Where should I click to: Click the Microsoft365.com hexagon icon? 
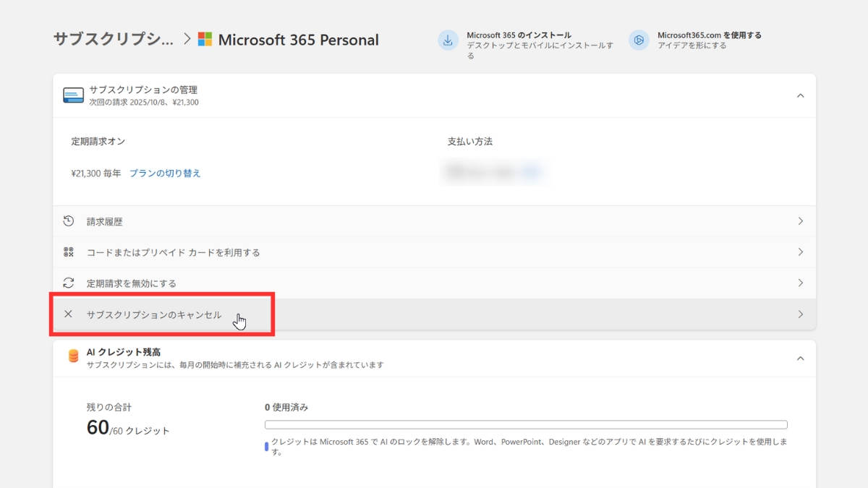click(639, 40)
